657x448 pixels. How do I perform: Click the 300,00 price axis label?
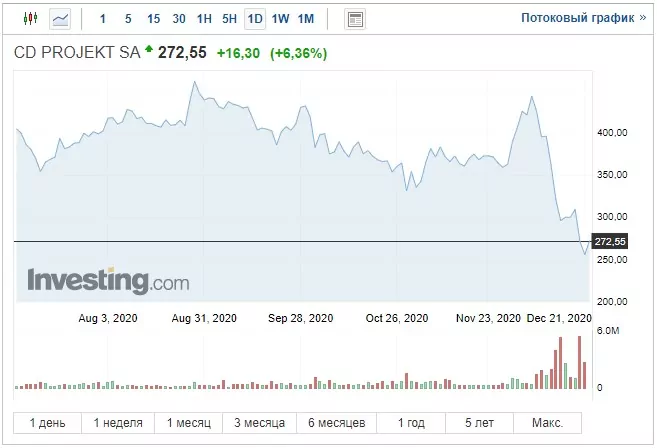tap(612, 217)
